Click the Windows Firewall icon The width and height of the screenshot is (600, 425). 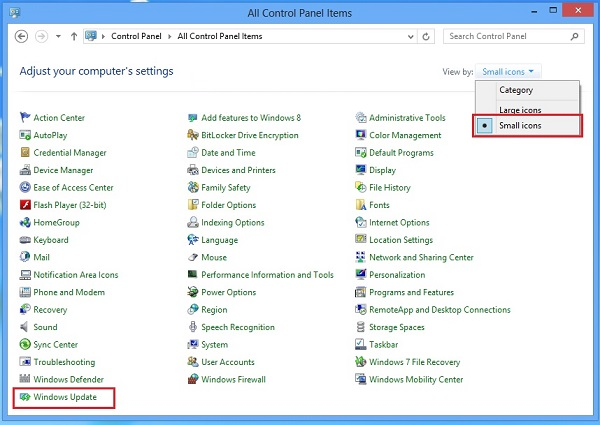click(193, 380)
